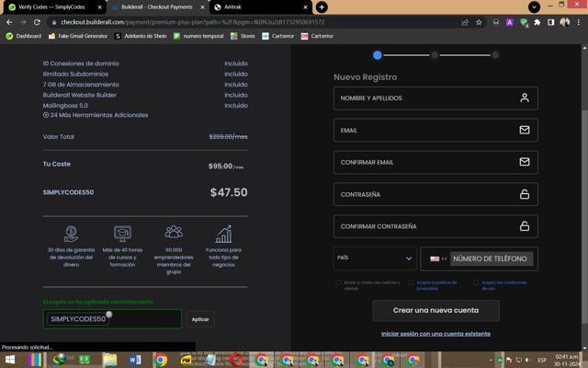Viewport: 588px width, 368px height.
Task: Open phone country flag selector
Action: (x=438, y=259)
